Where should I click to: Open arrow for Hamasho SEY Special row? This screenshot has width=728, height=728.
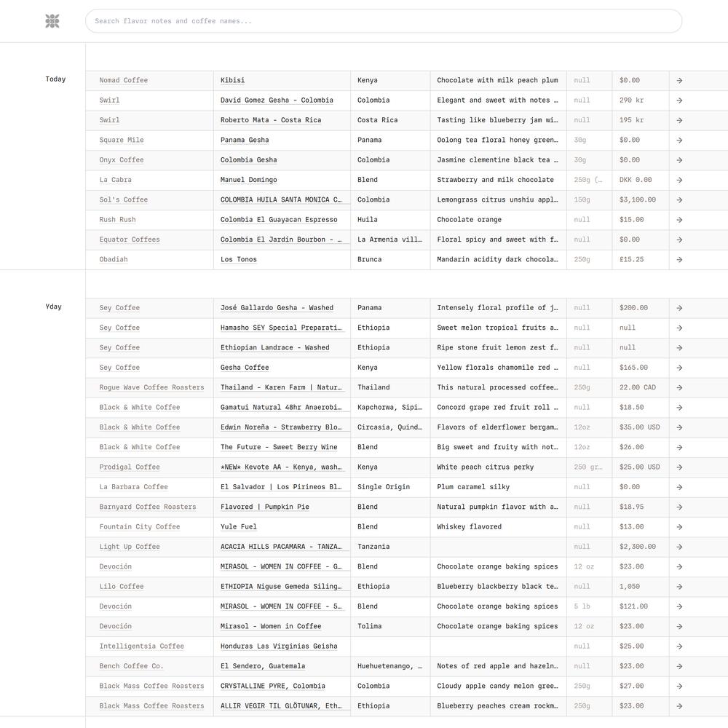679,328
